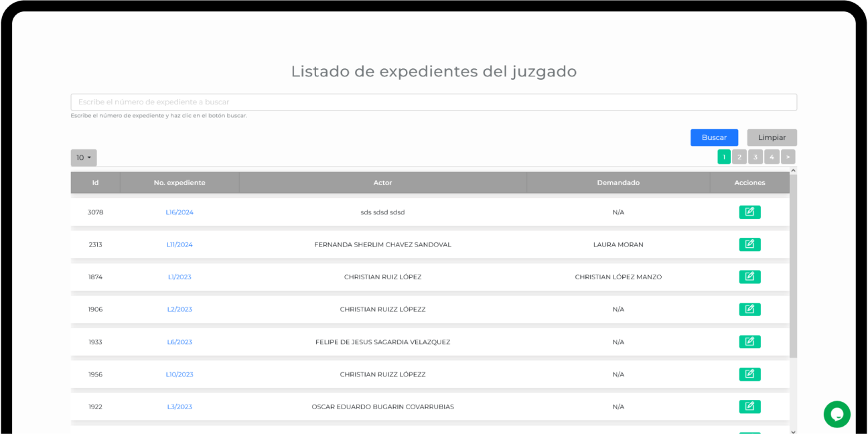Go to page 3 of results
This screenshot has width=868, height=434.
[x=755, y=157]
